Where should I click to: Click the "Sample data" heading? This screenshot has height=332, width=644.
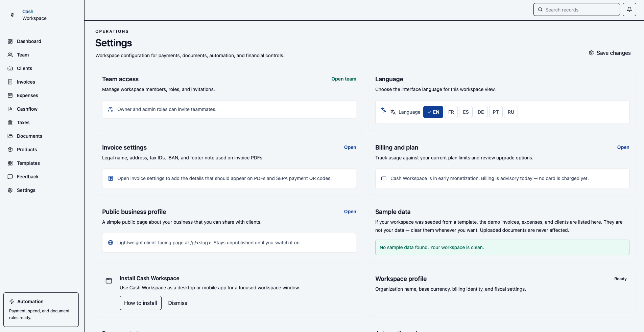click(393, 212)
